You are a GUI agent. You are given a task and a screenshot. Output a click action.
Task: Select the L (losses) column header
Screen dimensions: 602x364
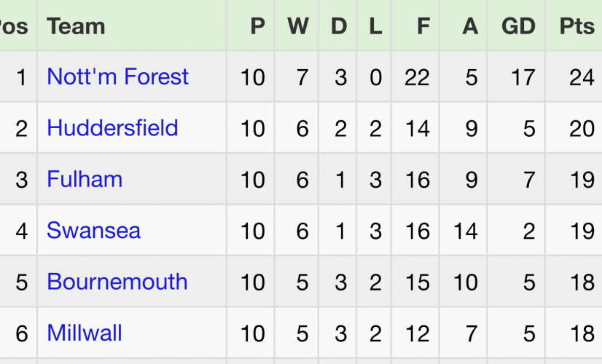[x=375, y=26]
